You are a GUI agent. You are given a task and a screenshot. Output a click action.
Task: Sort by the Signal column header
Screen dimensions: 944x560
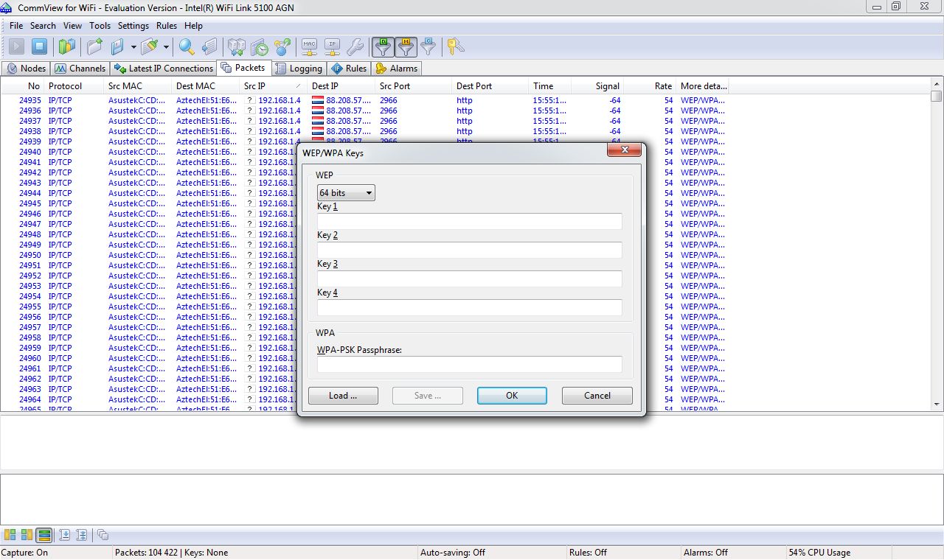click(x=597, y=86)
